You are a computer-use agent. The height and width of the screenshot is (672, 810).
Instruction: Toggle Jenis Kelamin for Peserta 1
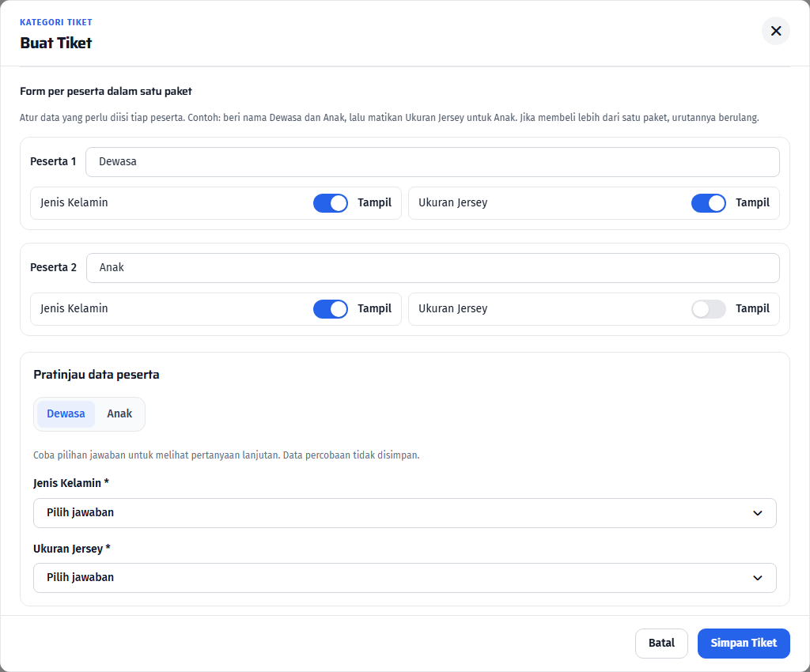(x=331, y=203)
